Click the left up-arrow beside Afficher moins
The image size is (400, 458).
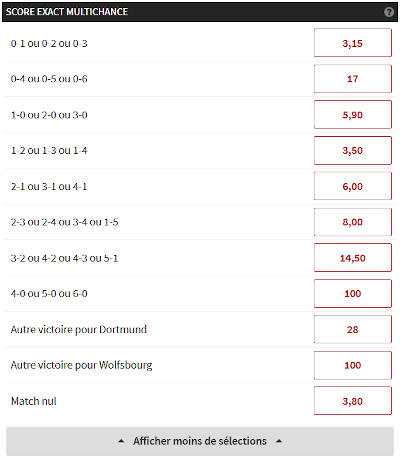pyautogui.click(x=121, y=441)
